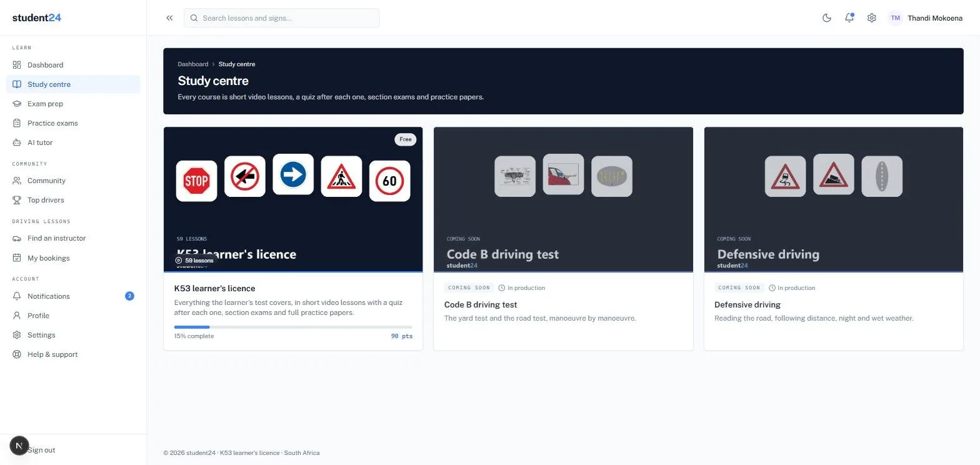Image resolution: width=980 pixels, height=465 pixels.
Task: Click the TM user avatar
Action: click(x=896, y=18)
